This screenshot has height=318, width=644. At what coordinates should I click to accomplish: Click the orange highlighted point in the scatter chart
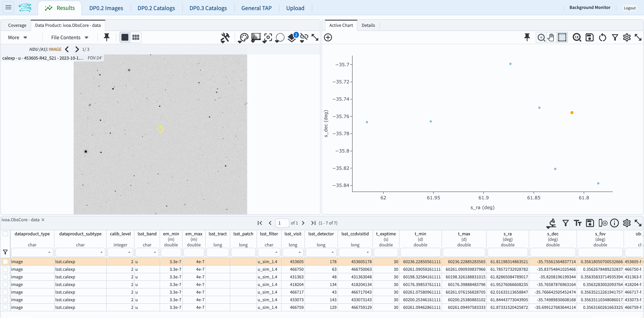pyautogui.click(x=572, y=113)
